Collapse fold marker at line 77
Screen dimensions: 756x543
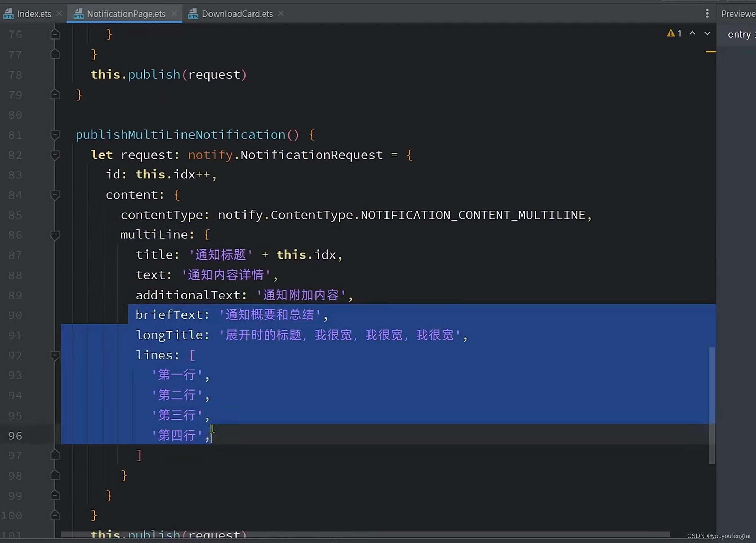(x=55, y=54)
